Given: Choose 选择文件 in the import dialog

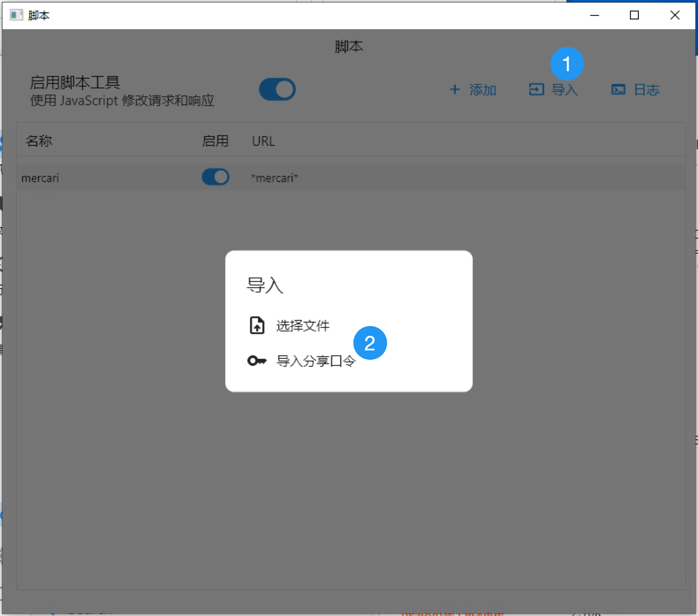Looking at the screenshot, I should click(x=303, y=326).
